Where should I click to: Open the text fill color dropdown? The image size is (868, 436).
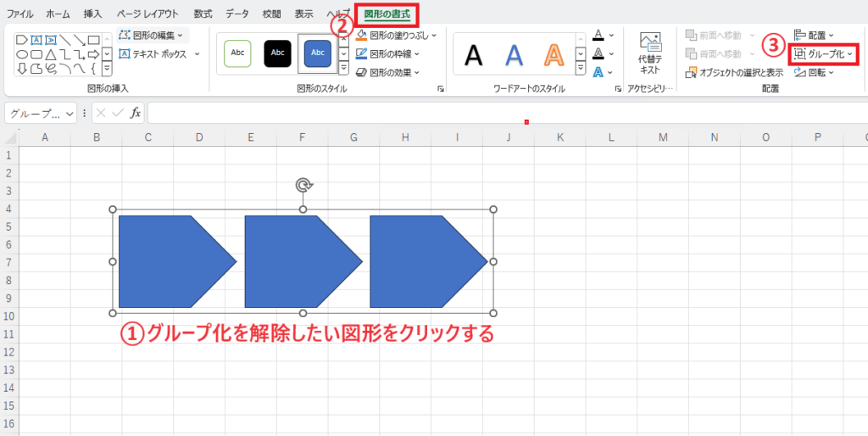(x=612, y=35)
